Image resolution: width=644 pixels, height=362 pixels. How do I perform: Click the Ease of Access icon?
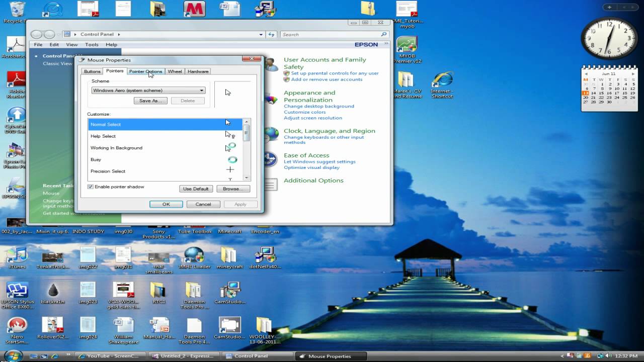pos(270,160)
